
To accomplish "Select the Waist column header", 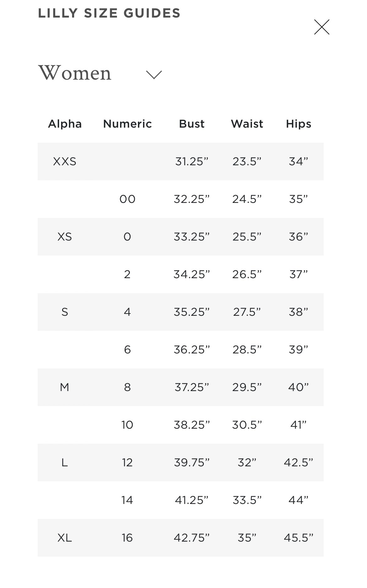I will pyautogui.click(x=247, y=124).
